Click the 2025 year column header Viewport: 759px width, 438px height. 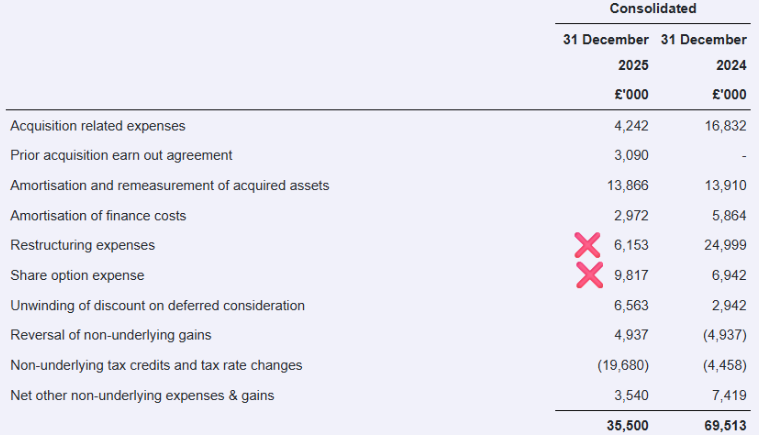pyautogui.click(x=632, y=66)
